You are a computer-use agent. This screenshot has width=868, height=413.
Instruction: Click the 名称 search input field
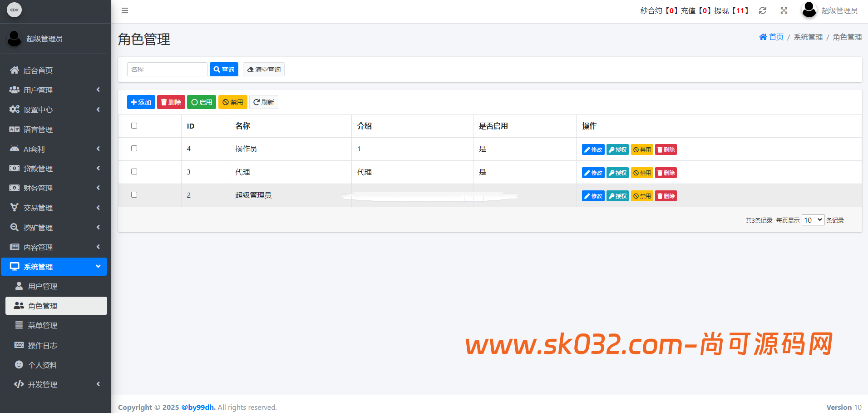pos(167,70)
